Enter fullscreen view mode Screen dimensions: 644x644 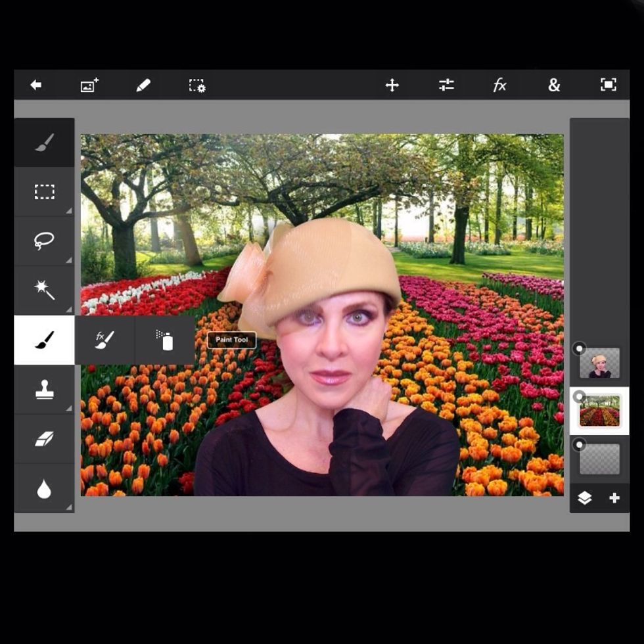click(x=608, y=85)
